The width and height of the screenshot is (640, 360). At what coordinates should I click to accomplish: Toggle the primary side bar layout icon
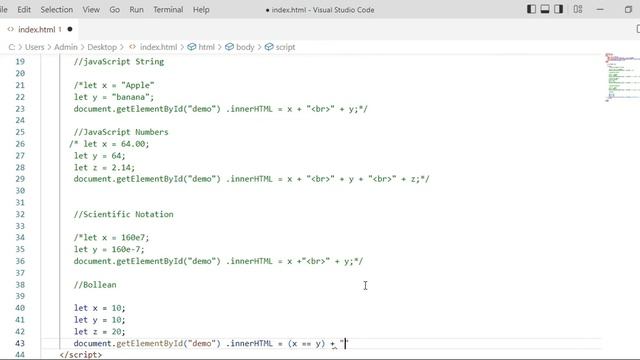[531, 9]
